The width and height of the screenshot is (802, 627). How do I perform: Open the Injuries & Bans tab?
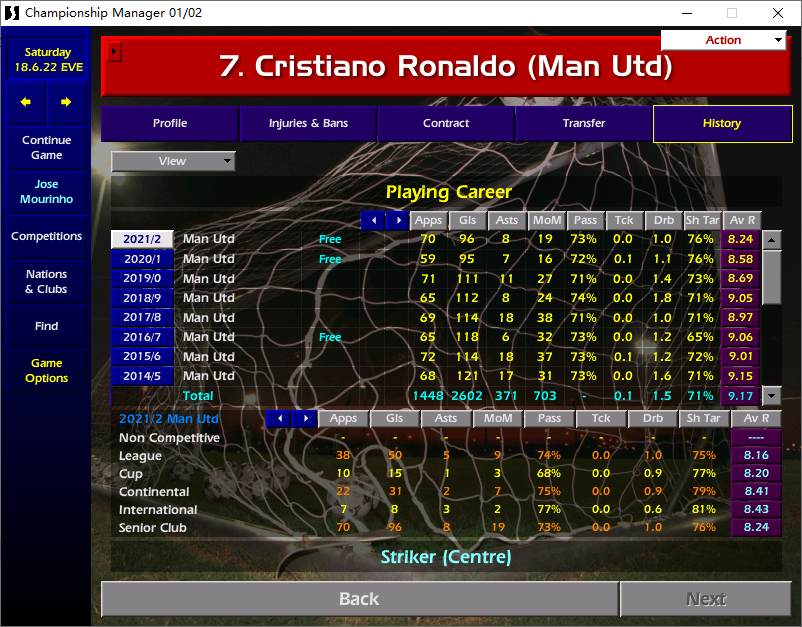[308, 123]
